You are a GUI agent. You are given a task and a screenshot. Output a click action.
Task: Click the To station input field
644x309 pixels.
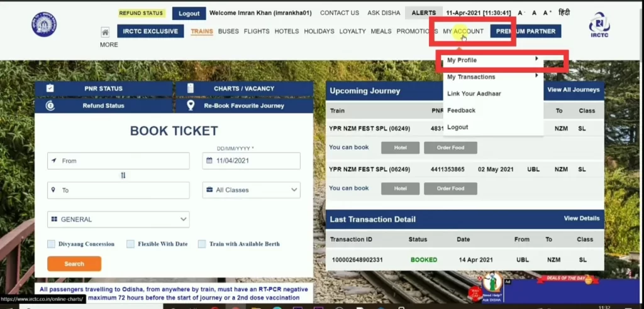118,190
